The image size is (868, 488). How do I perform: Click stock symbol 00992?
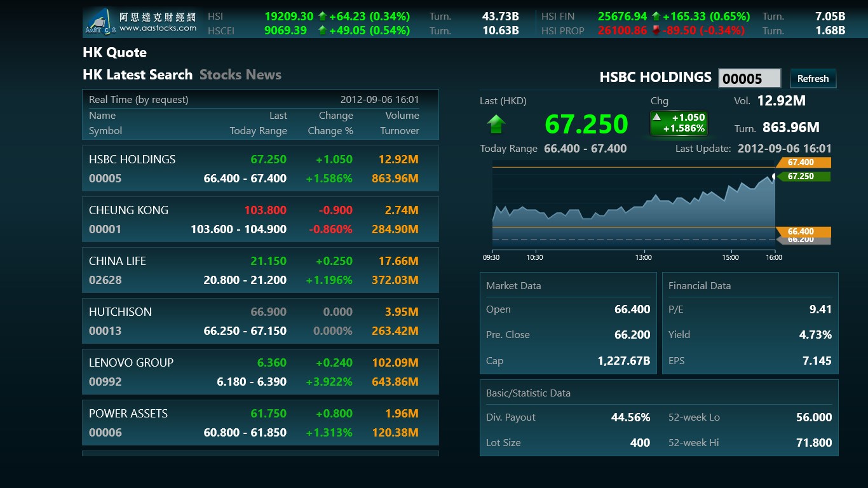[105, 382]
